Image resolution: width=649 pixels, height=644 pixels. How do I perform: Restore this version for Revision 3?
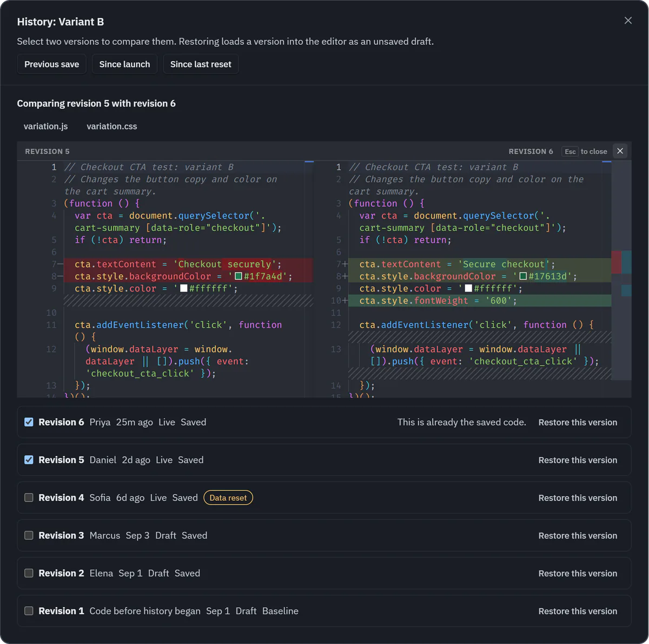point(578,536)
